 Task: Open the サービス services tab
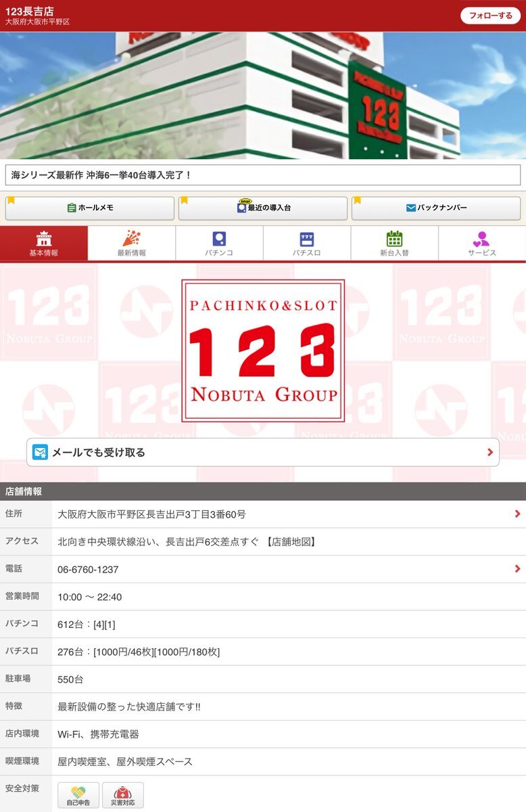point(482,244)
